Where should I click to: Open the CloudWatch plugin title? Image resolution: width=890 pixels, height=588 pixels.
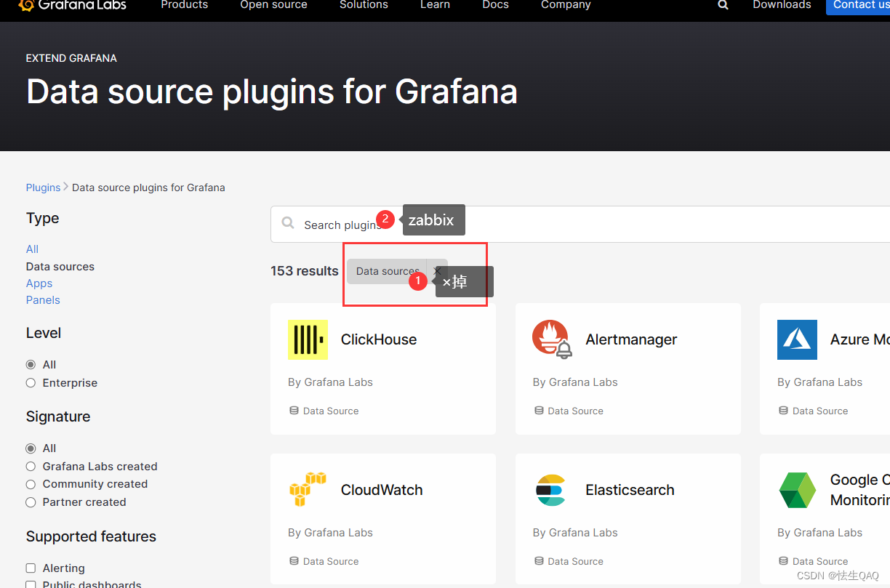tap(382, 490)
